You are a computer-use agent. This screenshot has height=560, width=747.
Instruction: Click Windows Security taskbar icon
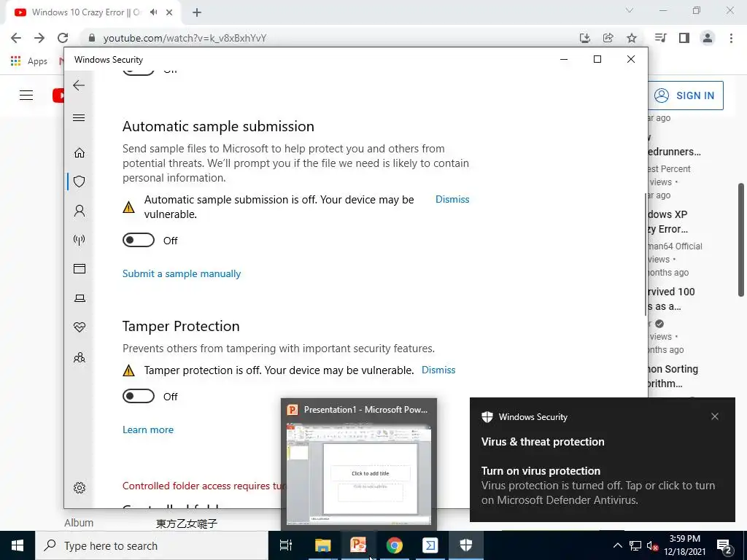point(466,545)
